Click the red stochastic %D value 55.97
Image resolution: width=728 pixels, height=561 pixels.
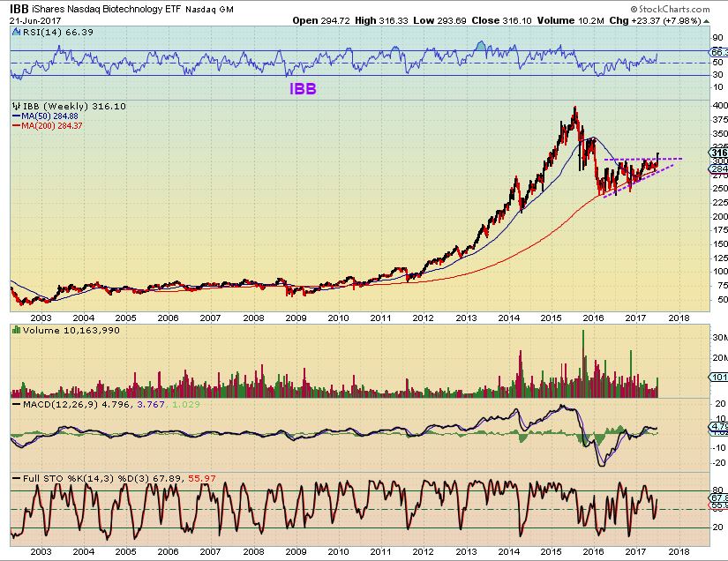coord(202,478)
